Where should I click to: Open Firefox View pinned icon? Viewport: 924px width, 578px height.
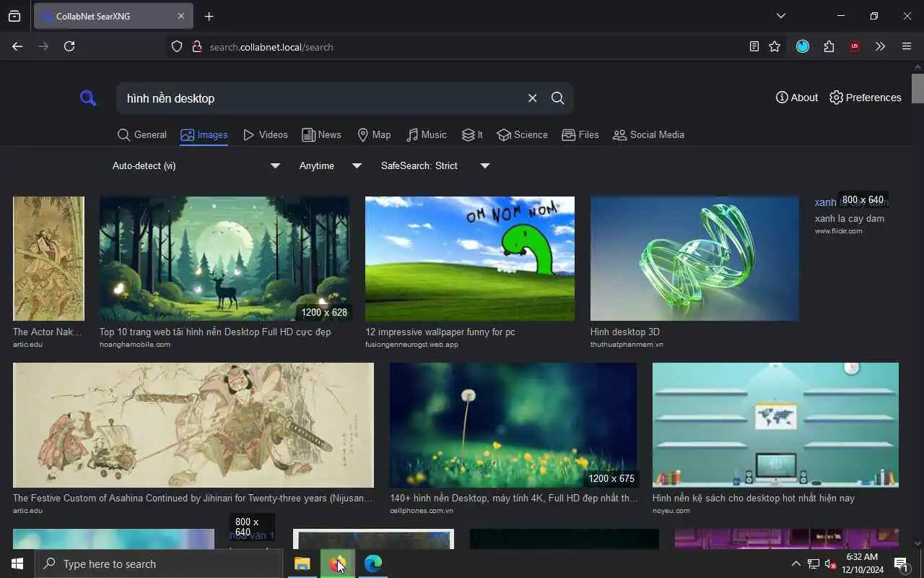(x=14, y=16)
